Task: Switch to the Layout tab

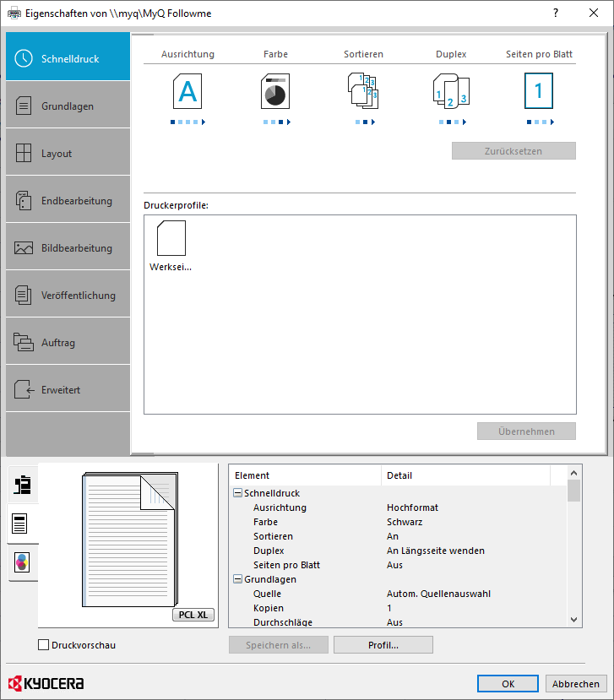Action: [x=68, y=154]
